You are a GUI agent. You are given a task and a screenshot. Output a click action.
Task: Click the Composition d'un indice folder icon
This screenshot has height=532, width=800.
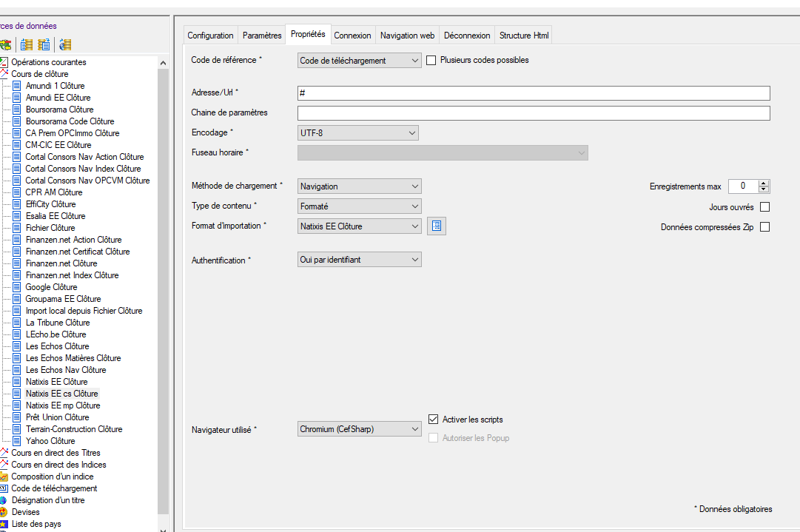coord(4,477)
